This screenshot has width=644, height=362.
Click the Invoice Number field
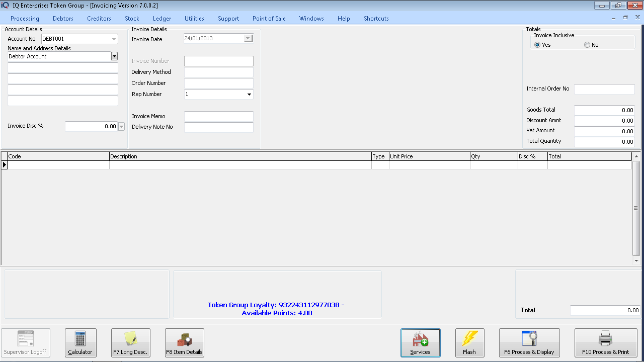coord(219,61)
